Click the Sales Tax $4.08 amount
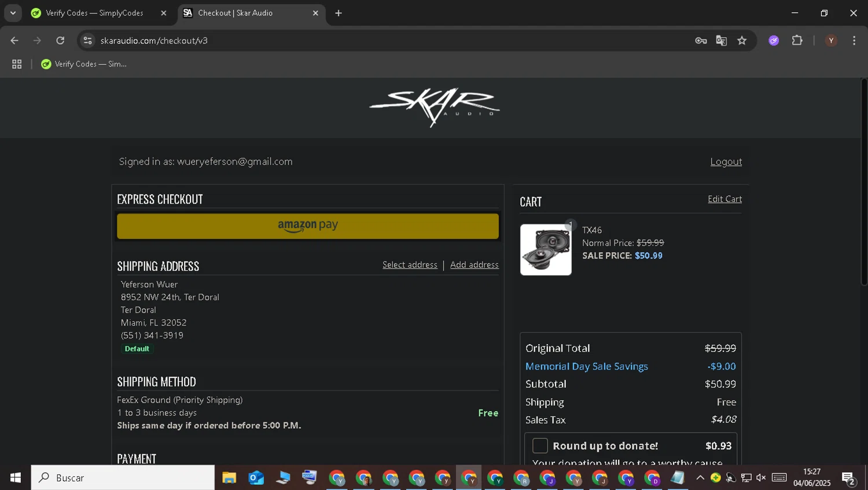The width and height of the screenshot is (868, 490). coord(723,419)
